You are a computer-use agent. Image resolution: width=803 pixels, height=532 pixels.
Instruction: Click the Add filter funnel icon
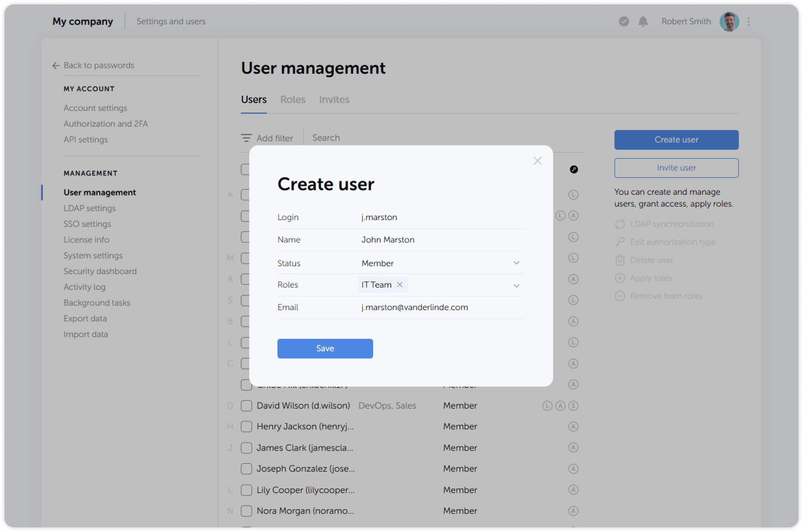click(x=246, y=138)
